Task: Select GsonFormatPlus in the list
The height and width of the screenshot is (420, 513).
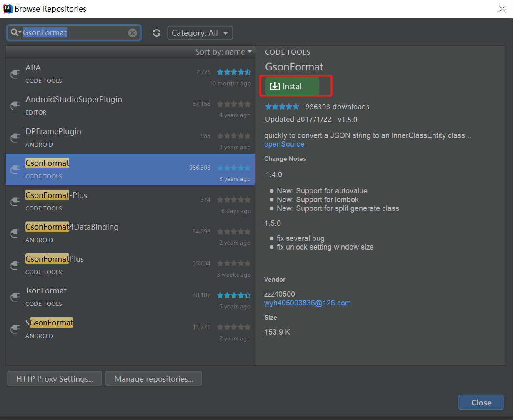Action: [130, 265]
